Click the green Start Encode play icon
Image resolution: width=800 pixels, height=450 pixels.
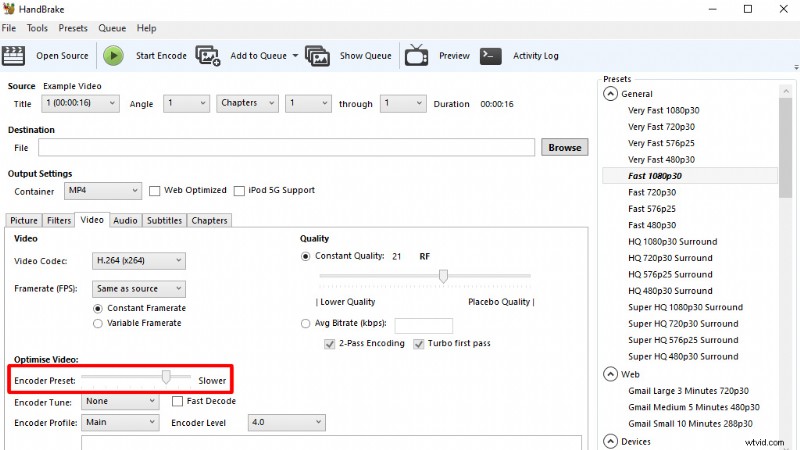click(113, 56)
